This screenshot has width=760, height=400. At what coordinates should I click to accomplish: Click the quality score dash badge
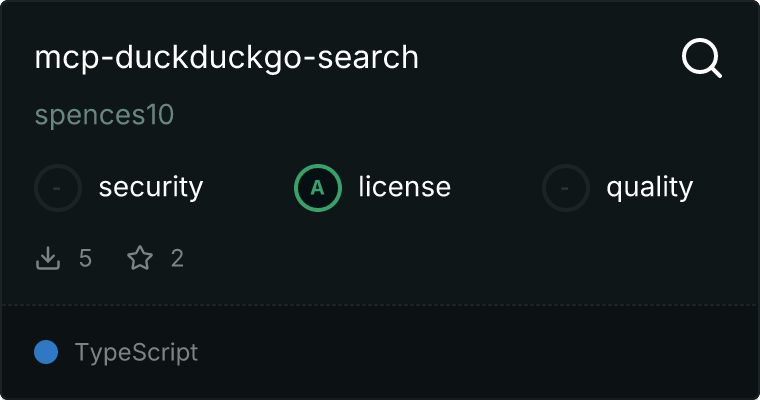566,187
